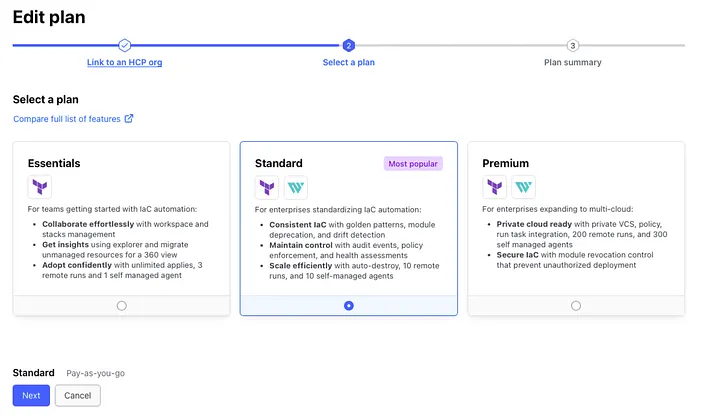Select the Essentials plan radio button
The width and height of the screenshot is (720, 418).
click(x=122, y=305)
